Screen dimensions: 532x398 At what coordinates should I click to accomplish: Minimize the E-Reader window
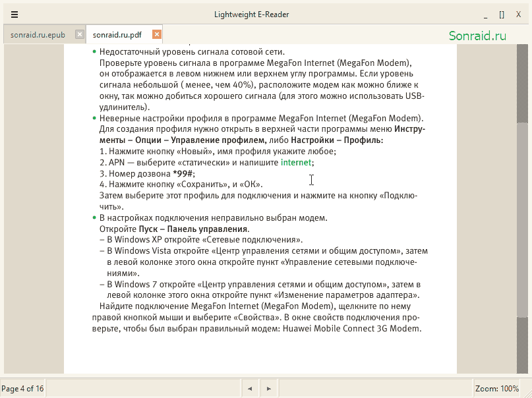[x=485, y=14]
